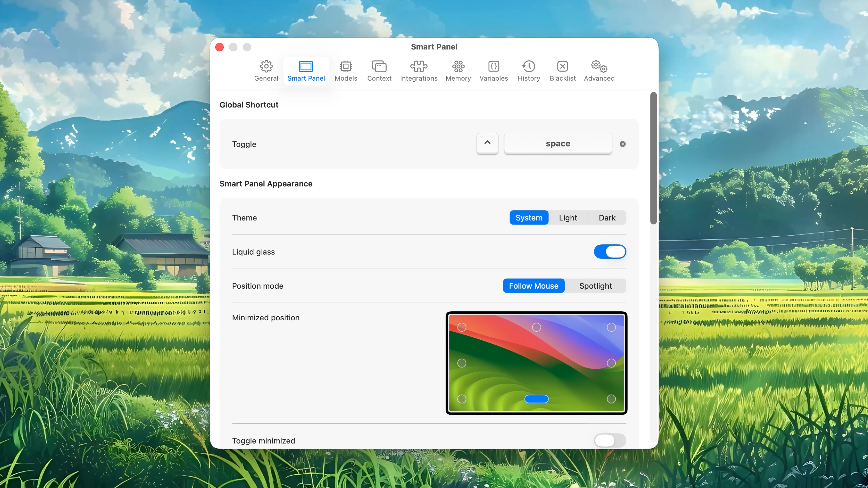
Task: Enable the Liquid glass toggle
Action: (610, 252)
